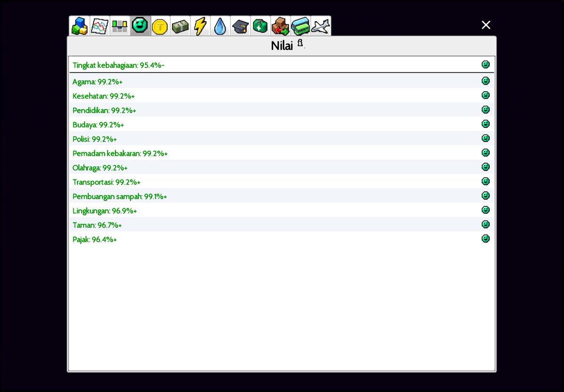The width and height of the screenshot is (564, 392).
Task: Click the smiley icon for Pemadam kebakaran
Action: pyautogui.click(x=486, y=152)
